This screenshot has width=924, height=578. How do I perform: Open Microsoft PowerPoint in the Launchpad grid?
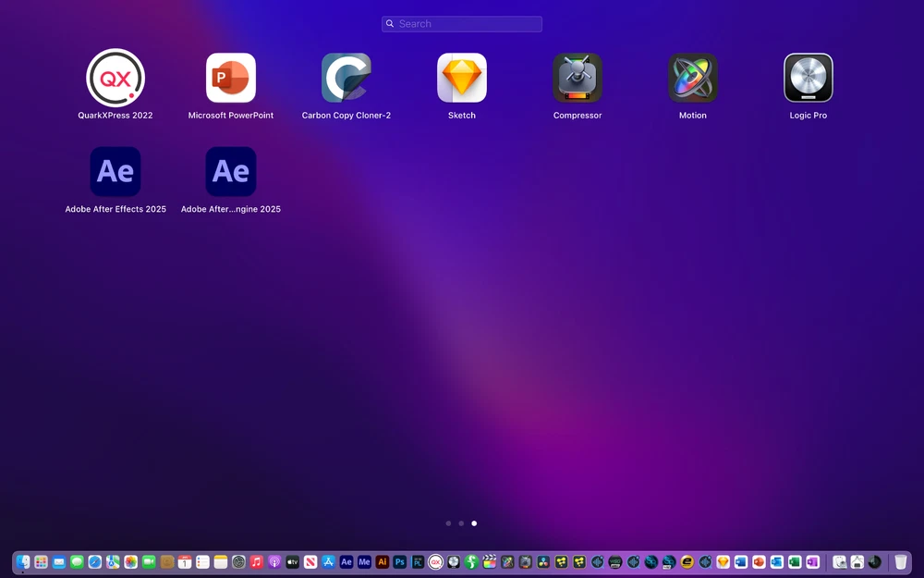231,79
